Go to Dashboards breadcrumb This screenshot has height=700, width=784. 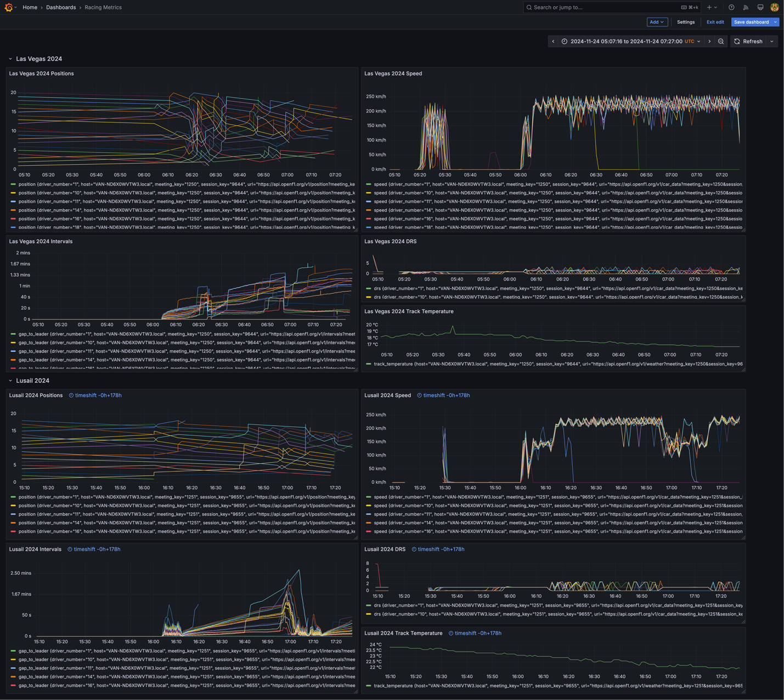tap(61, 7)
